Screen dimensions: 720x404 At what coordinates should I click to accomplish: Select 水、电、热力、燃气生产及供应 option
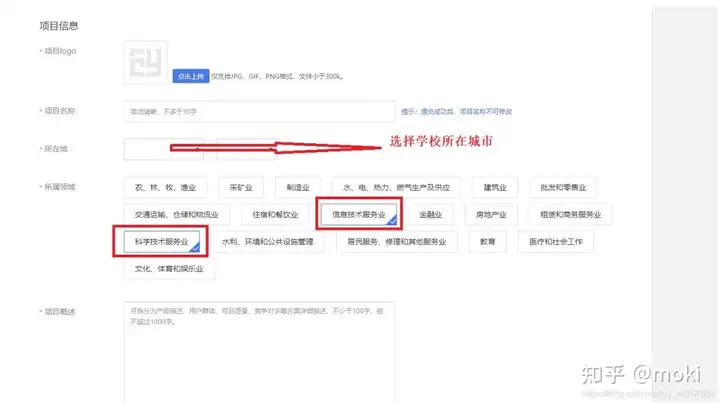point(396,187)
